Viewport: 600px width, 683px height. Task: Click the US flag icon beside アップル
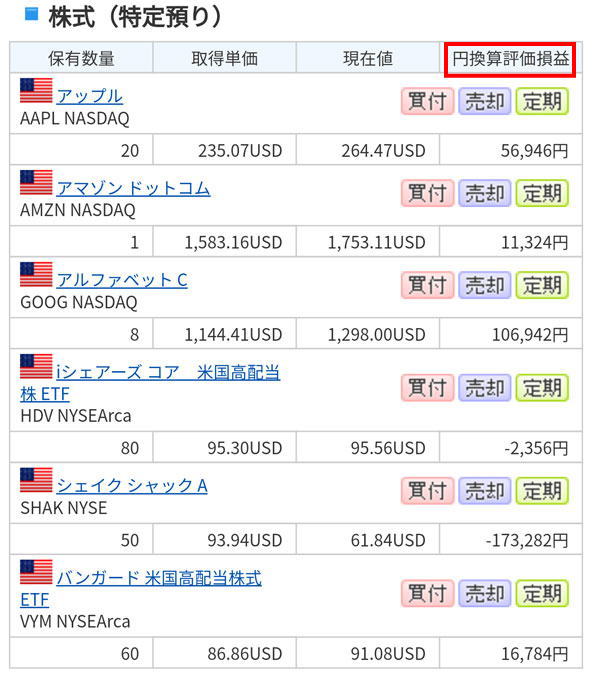pyautogui.click(x=36, y=91)
